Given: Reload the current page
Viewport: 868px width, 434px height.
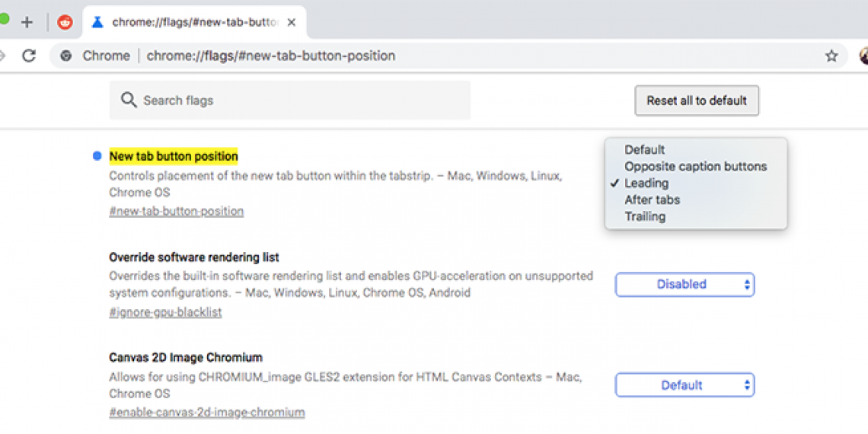Looking at the screenshot, I should [29, 56].
